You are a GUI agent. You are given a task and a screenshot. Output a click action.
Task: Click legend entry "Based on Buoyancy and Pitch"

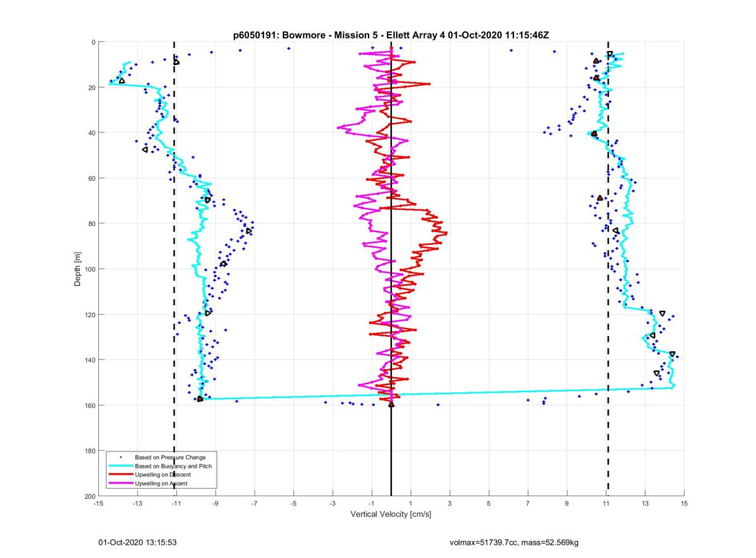click(173, 466)
